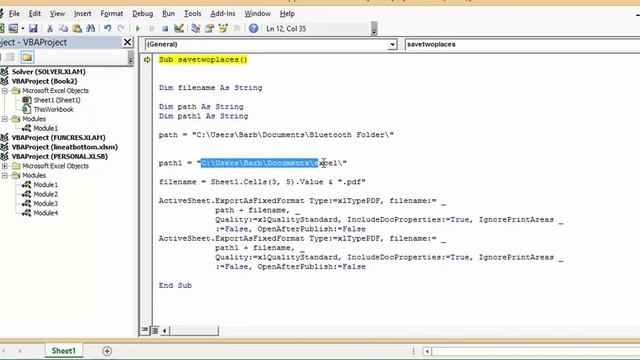This screenshot has height=360, width=640.
Task: Open the Window menu
Action: coord(257,13)
